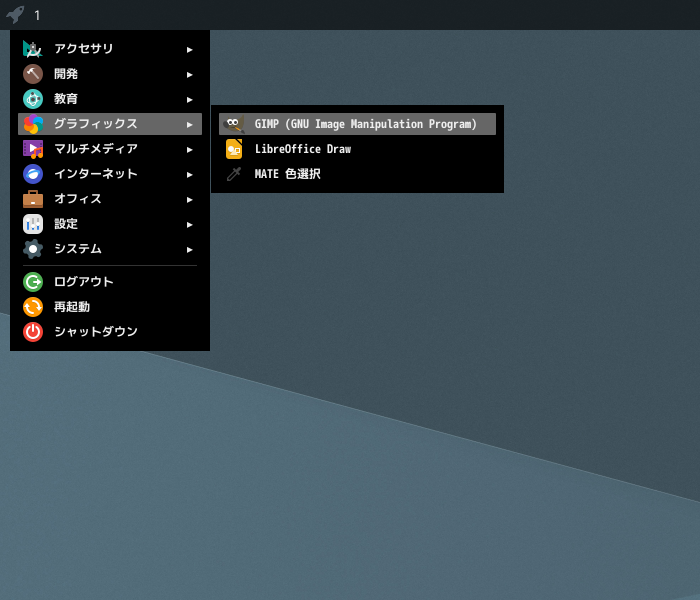Click the アクセサリ category icon
700x600 pixels.
(x=33, y=49)
